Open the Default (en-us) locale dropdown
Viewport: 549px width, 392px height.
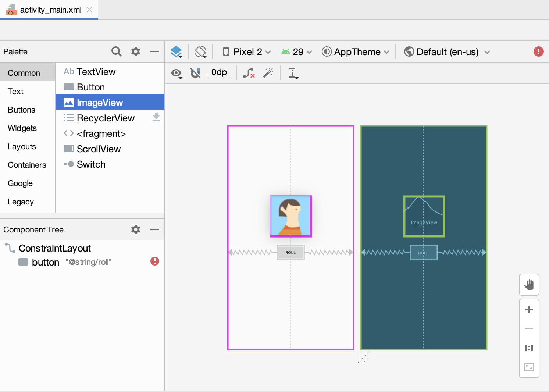pyautogui.click(x=447, y=51)
